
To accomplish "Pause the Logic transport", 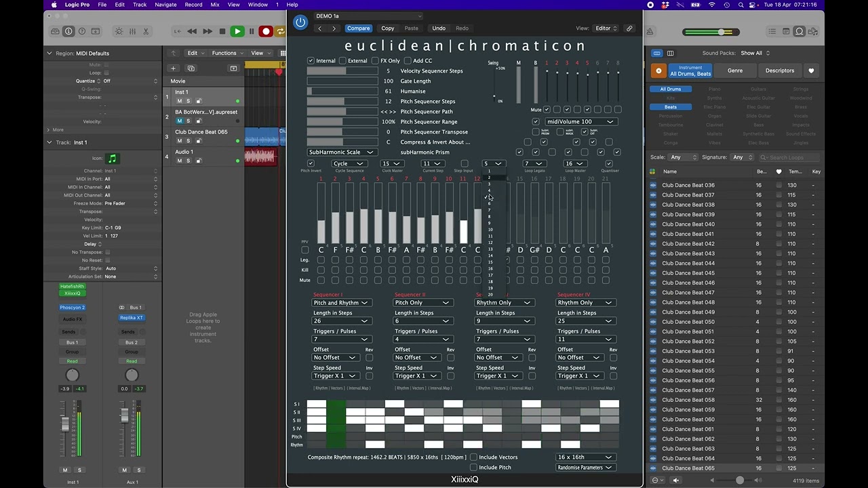I will (x=252, y=31).
